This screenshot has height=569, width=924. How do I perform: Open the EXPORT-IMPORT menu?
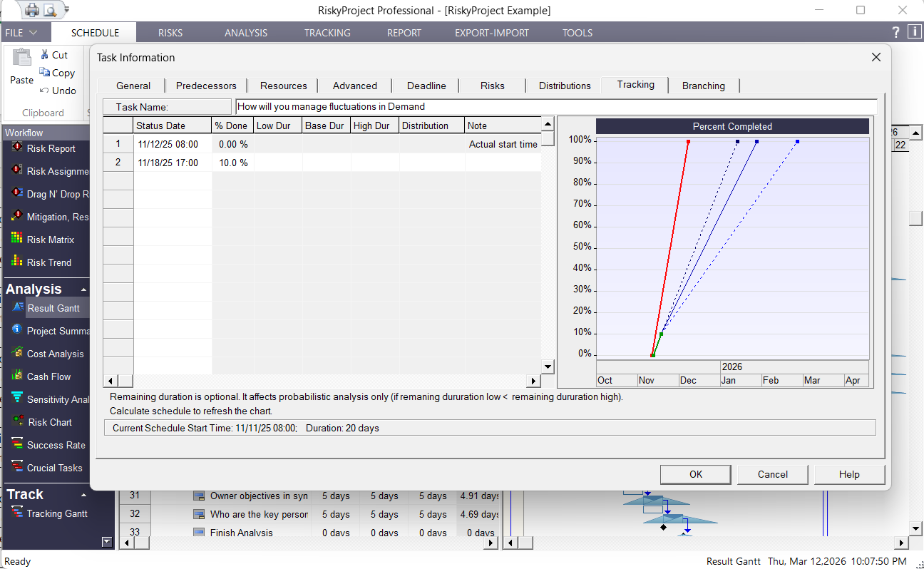tap(491, 32)
